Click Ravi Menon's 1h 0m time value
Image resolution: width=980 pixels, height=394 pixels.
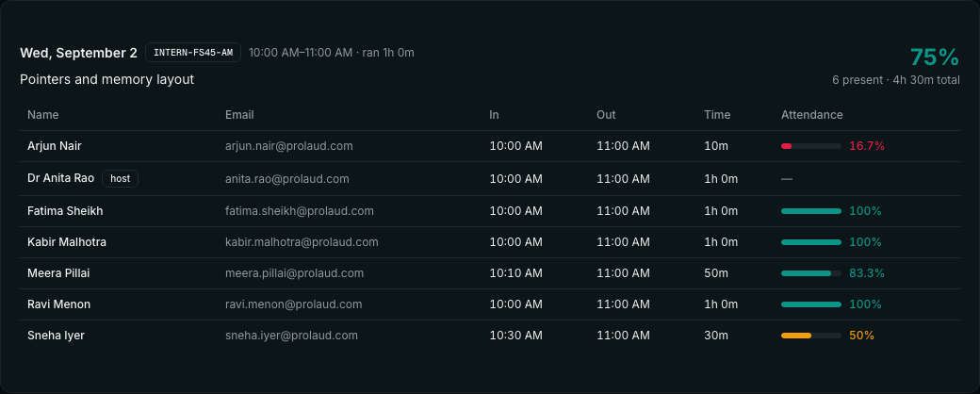coord(721,304)
